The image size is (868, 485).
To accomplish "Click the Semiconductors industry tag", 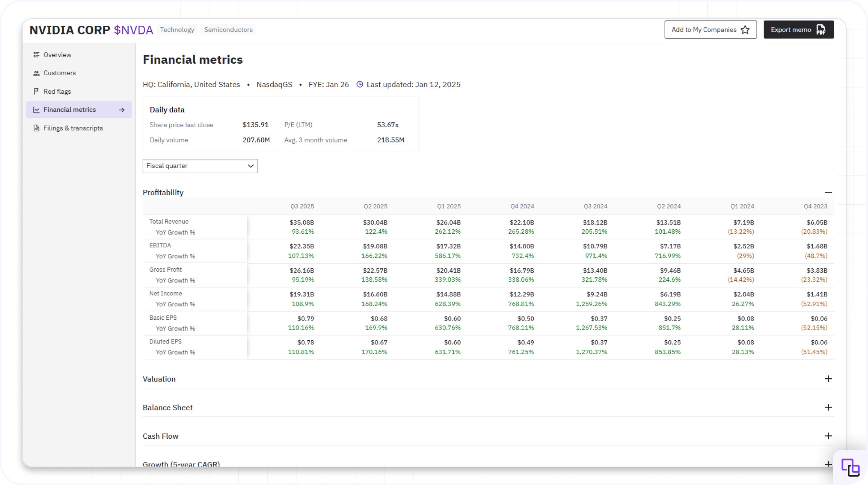I will [x=228, y=30].
